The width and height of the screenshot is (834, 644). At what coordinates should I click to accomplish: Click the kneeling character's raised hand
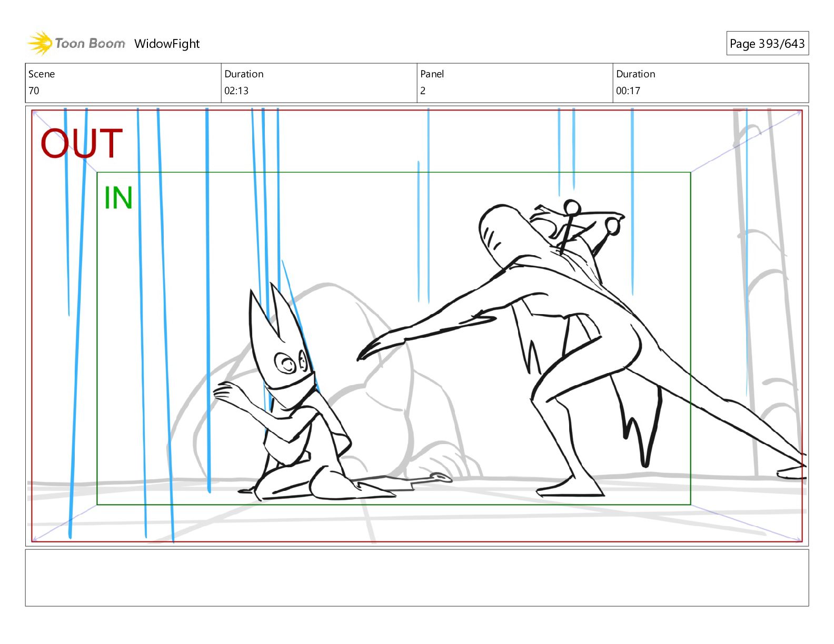(226, 392)
